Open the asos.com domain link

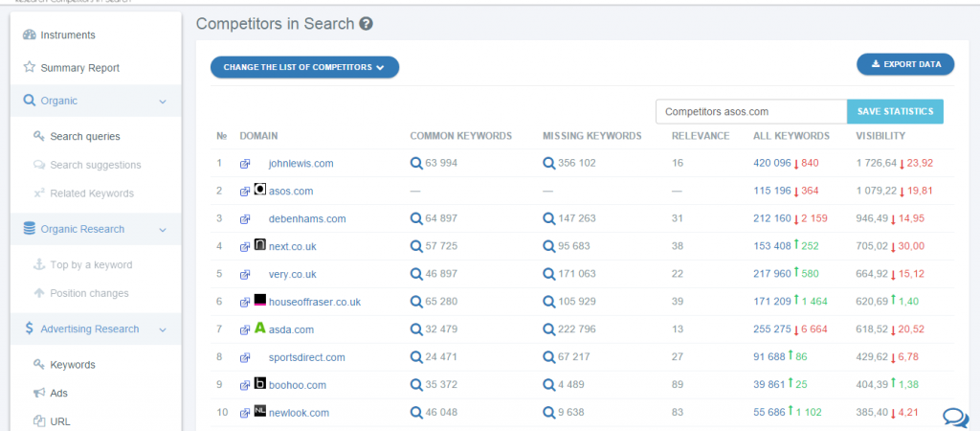coord(291,192)
